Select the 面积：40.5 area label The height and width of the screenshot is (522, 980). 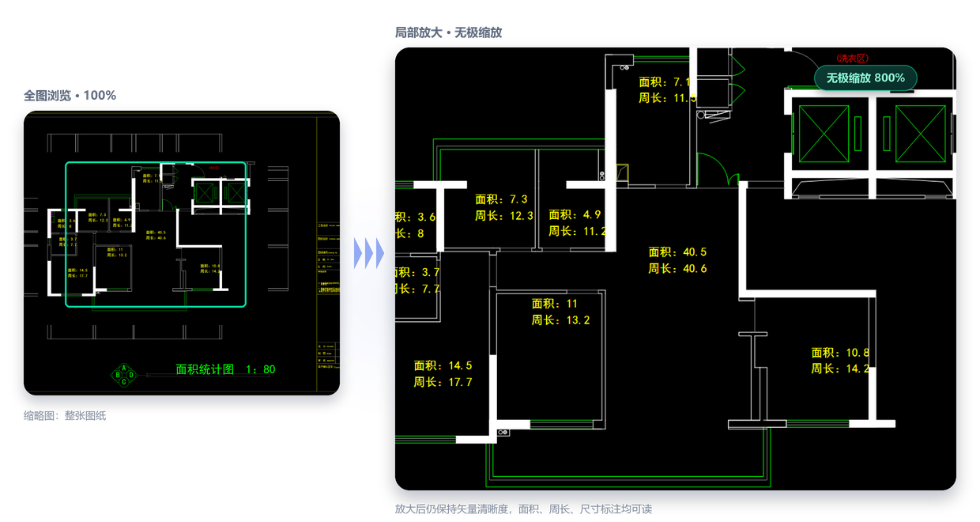[677, 252]
